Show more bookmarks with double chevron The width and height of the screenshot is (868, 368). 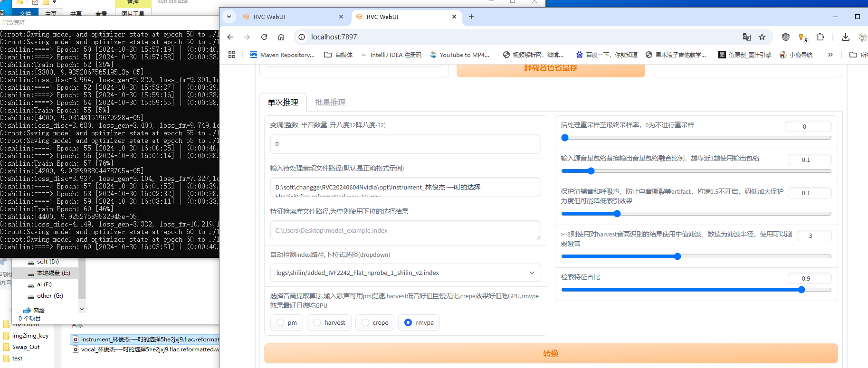830,55
